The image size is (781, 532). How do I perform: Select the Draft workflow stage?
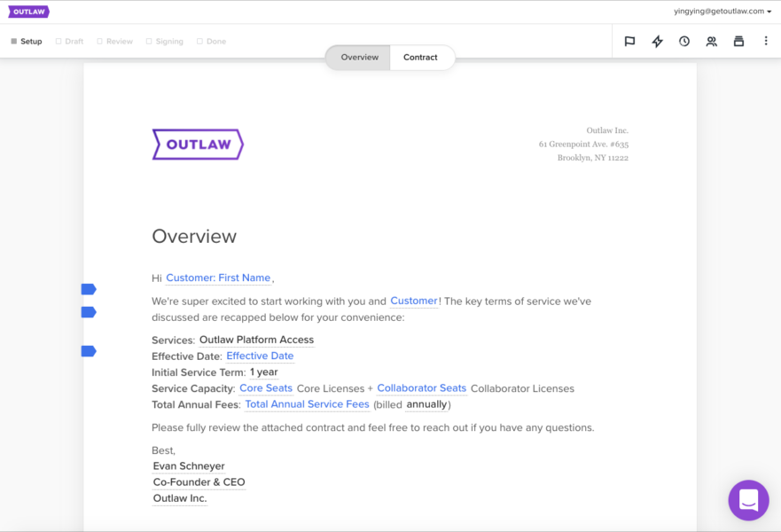(69, 42)
